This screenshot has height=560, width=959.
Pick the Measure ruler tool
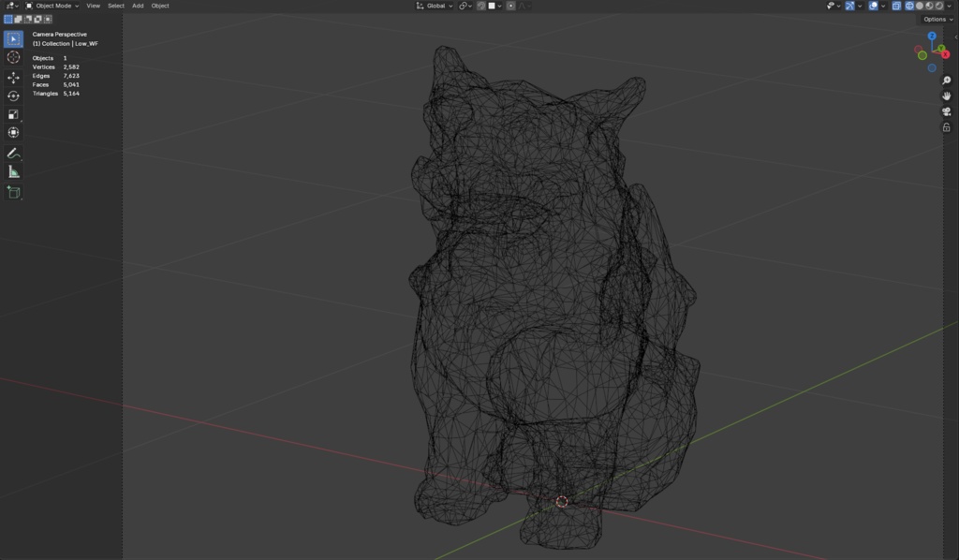pyautogui.click(x=13, y=171)
